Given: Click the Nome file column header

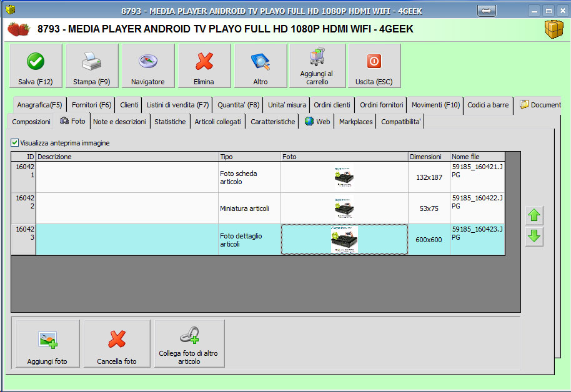Looking at the screenshot, I should point(477,157).
